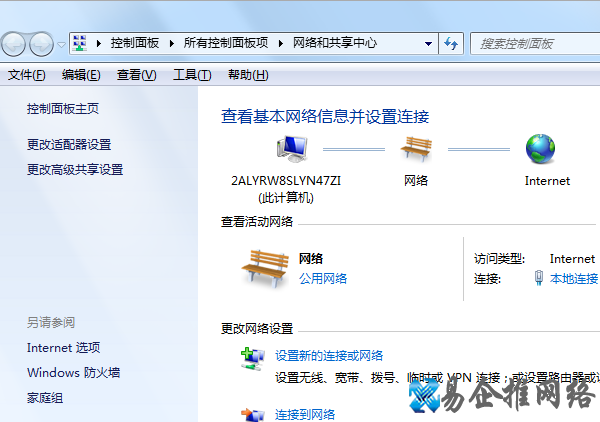Click the 公用网络 network type link
The image size is (600, 422).
[323, 279]
